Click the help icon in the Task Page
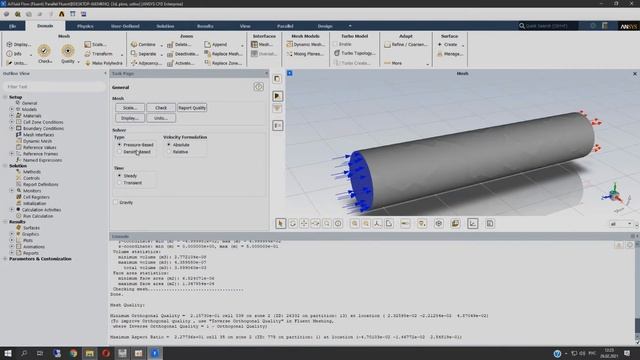640x360 pixels. [258, 87]
